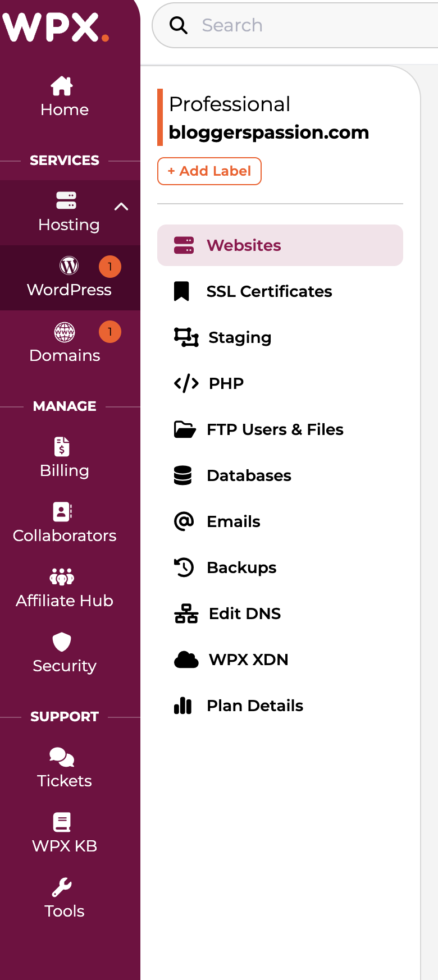Viewport: 438px width, 980px height.
Task: Click the Security shield icon
Action: coord(61,642)
